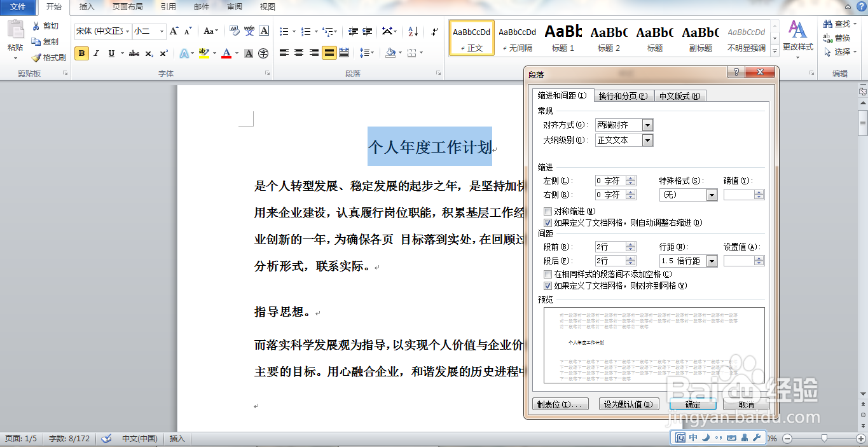
Task: Click the Clear Formatting eraser icon
Action: 234,31
